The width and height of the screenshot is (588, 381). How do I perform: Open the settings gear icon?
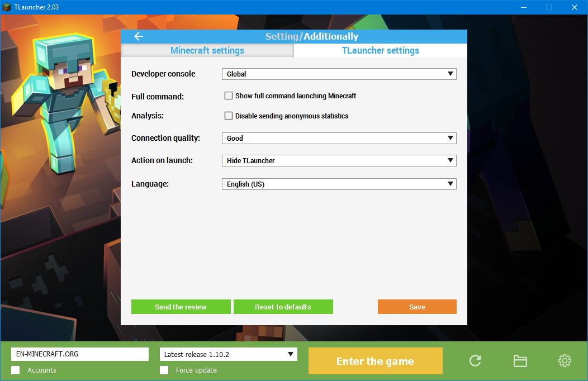pyautogui.click(x=565, y=361)
